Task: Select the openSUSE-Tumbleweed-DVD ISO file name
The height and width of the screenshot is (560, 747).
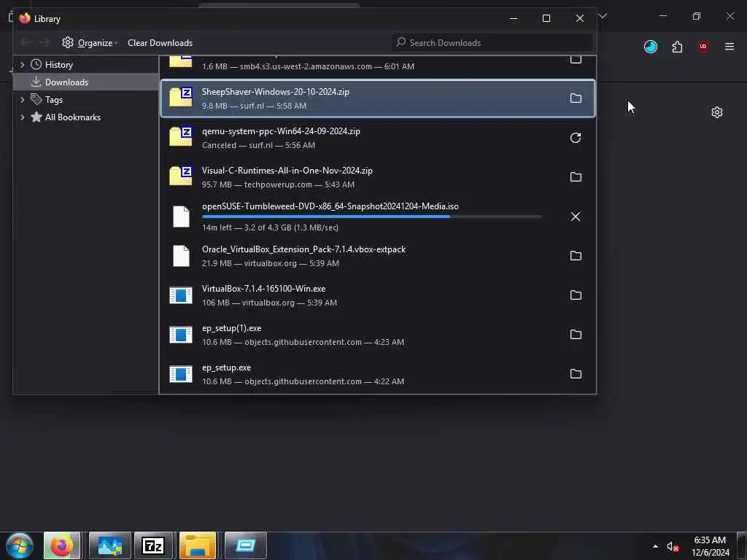Action: (x=330, y=206)
